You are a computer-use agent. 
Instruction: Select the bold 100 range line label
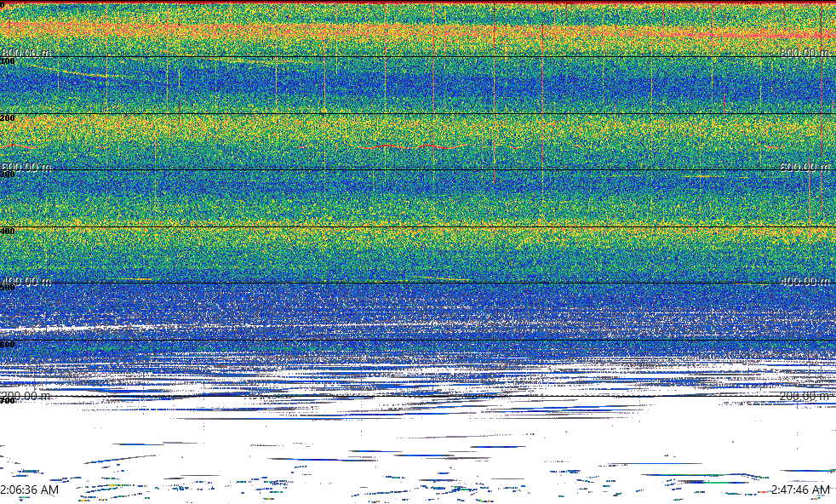tap(8, 61)
